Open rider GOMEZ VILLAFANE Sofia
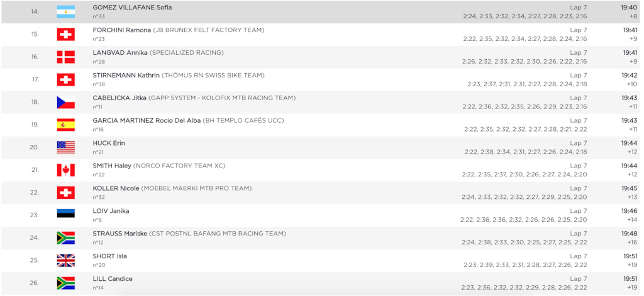This screenshot has width=644, height=296. click(132, 8)
